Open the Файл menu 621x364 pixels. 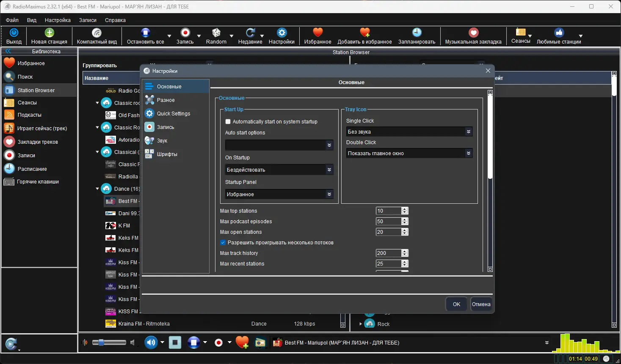coord(12,20)
